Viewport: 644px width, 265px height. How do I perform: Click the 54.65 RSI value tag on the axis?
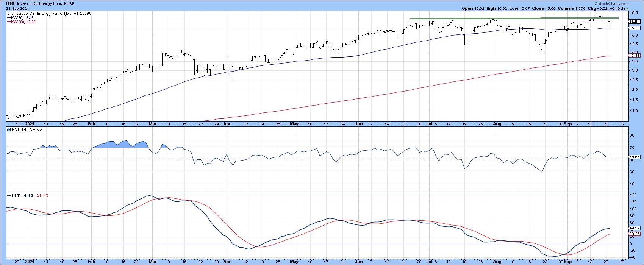635,157
